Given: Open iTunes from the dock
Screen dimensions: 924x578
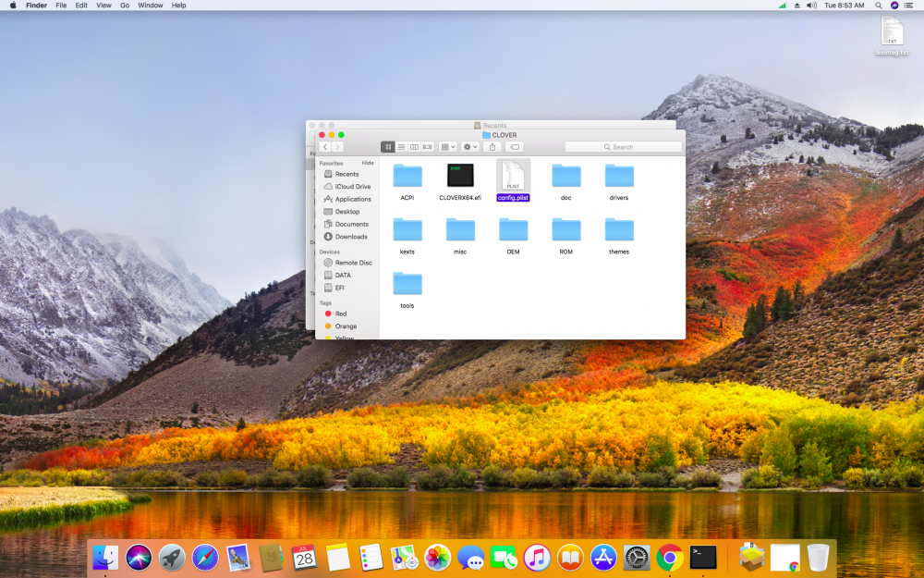Looking at the screenshot, I should [537, 558].
